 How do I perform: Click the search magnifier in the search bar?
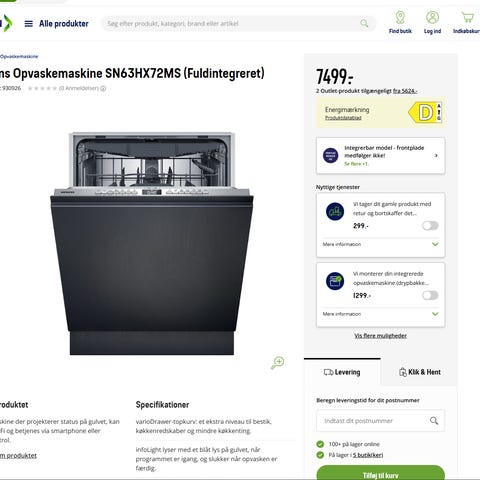coord(364,23)
